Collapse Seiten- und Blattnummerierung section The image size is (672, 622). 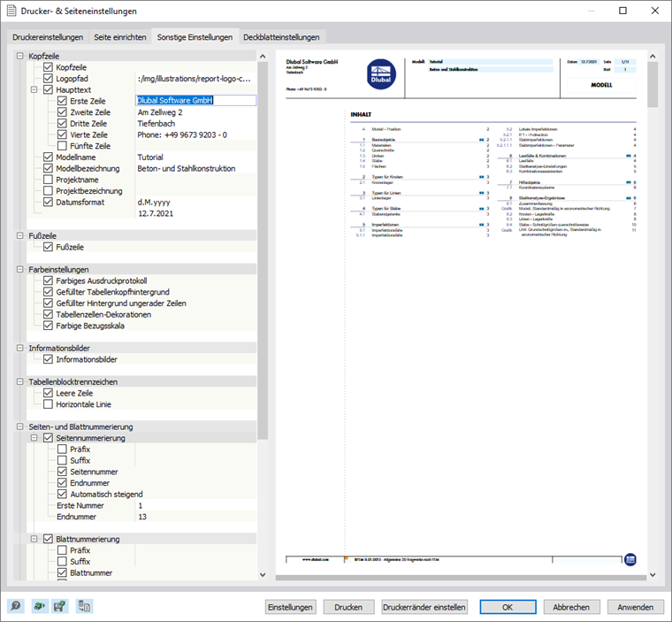[19, 426]
